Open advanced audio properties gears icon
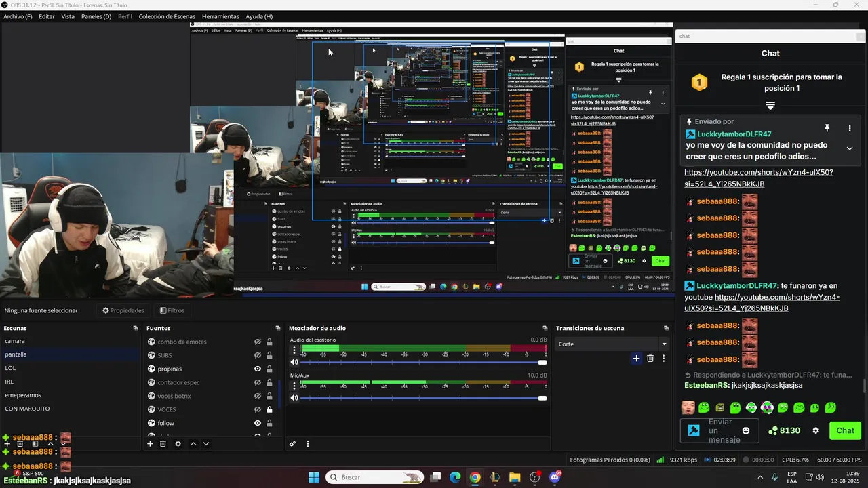Image resolution: width=868 pixels, height=488 pixels. pos(293,444)
